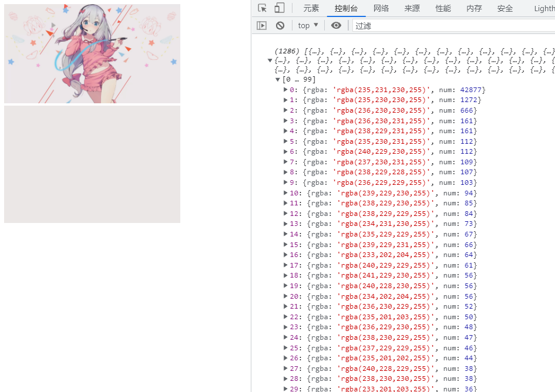Switch to the 网络 tab

[x=381, y=8]
